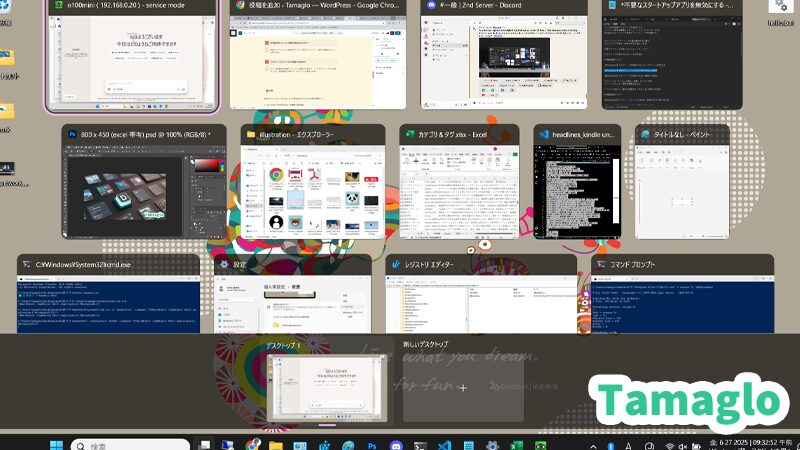This screenshot has height=450, width=800.
Task: Open the taskbar clock and date
Action: [x=751, y=444]
